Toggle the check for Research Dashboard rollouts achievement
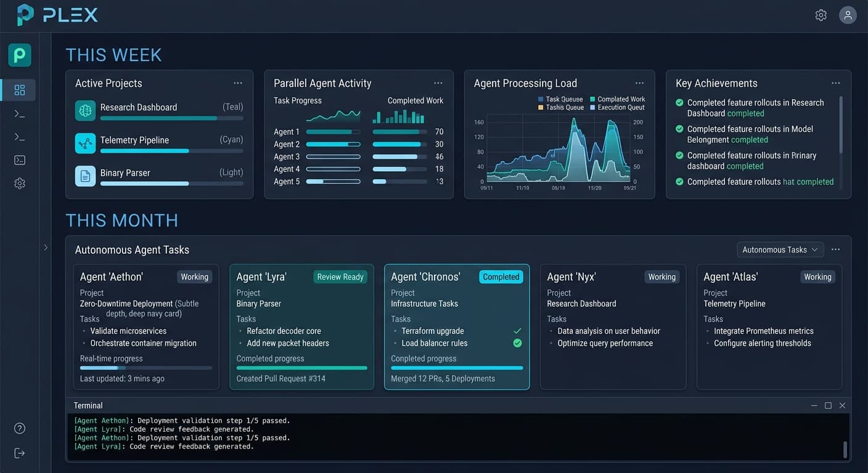Image resolution: width=868 pixels, height=473 pixels. tap(679, 103)
